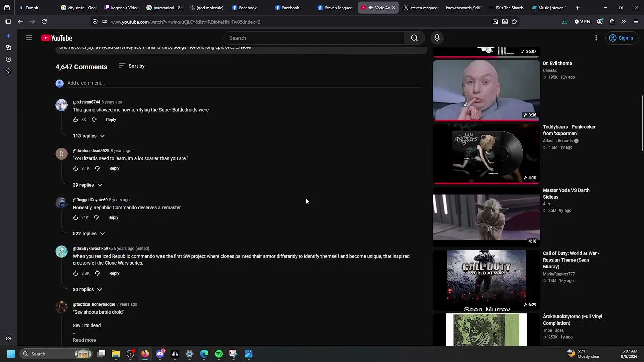Image resolution: width=644 pixels, height=362 pixels.
Task: Open Spotify from the Windows taskbar
Action: click(219, 354)
